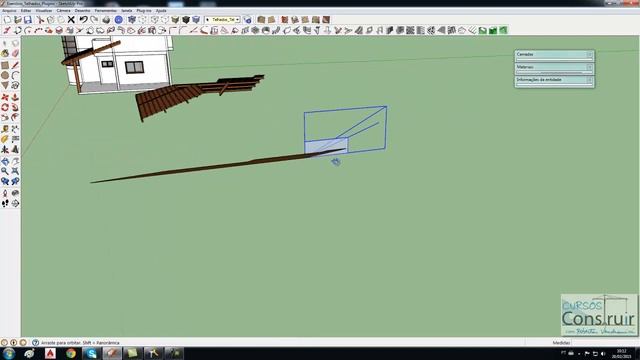This screenshot has height=360, width=640.
Task: Select the Offset tool
Action: [15, 118]
